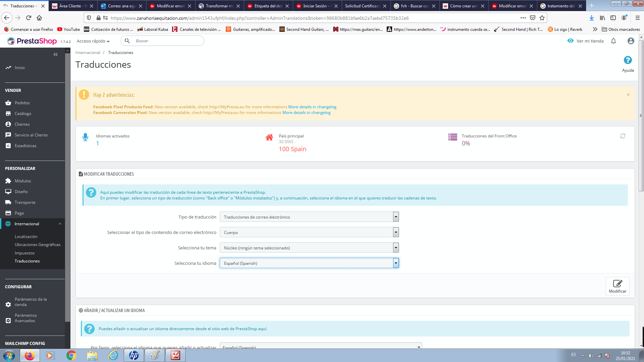Click the Internacional breadcrumb link

click(88, 53)
